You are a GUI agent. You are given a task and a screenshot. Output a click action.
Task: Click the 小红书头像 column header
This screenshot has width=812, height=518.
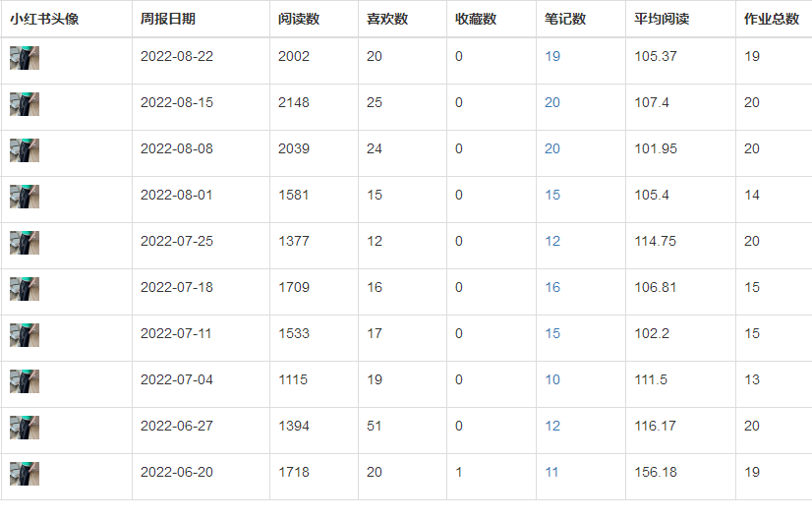(44, 19)
